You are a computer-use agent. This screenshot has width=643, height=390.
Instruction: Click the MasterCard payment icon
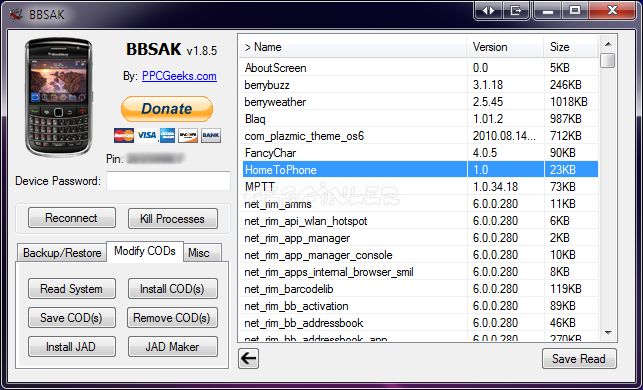124,135
